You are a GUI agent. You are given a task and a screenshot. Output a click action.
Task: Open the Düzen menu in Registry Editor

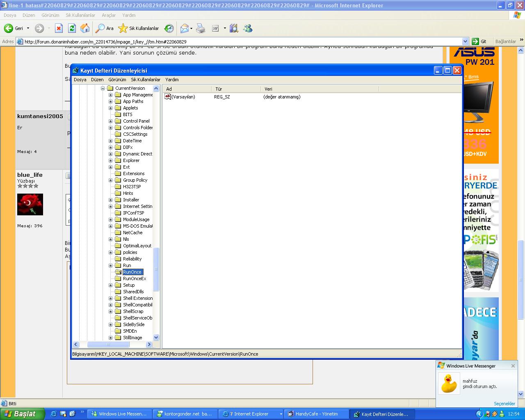click(x=97, y=80)
